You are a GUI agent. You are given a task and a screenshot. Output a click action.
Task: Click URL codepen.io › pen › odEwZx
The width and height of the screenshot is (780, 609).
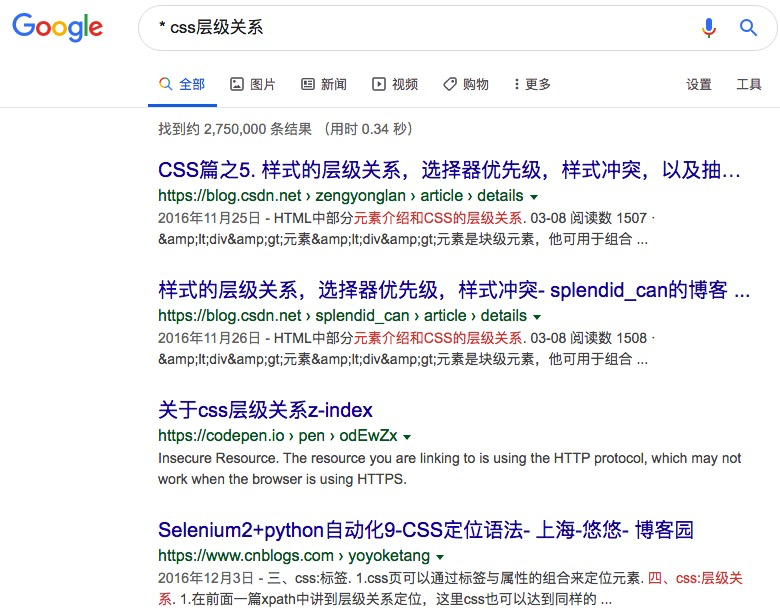(x=278, y=435)
